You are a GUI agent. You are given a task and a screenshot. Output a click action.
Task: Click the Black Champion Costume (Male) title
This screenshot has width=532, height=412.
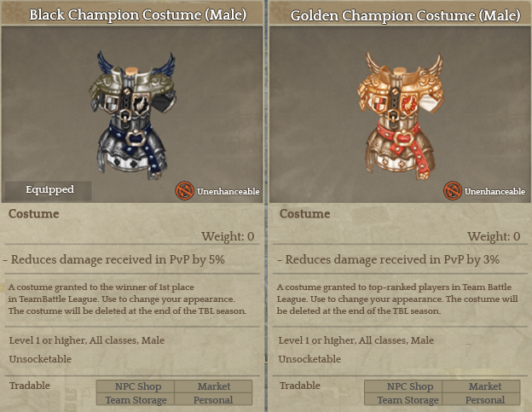(x=138, y=15)
